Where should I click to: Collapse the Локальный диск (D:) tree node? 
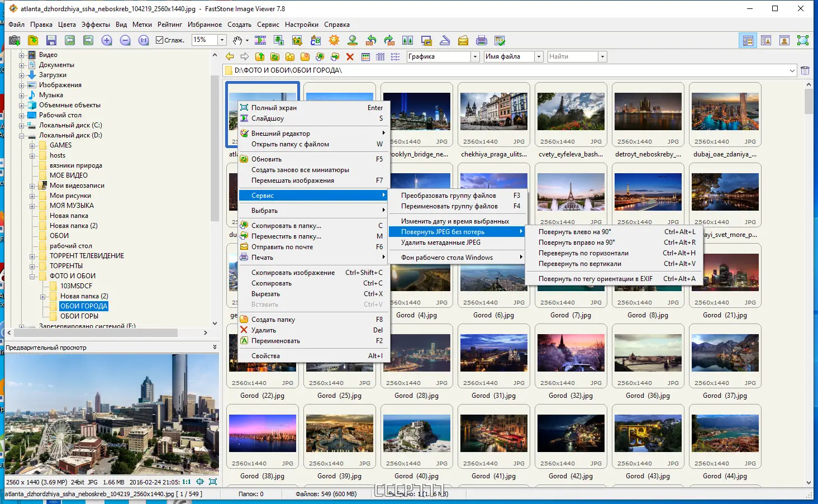coord(22,135)
